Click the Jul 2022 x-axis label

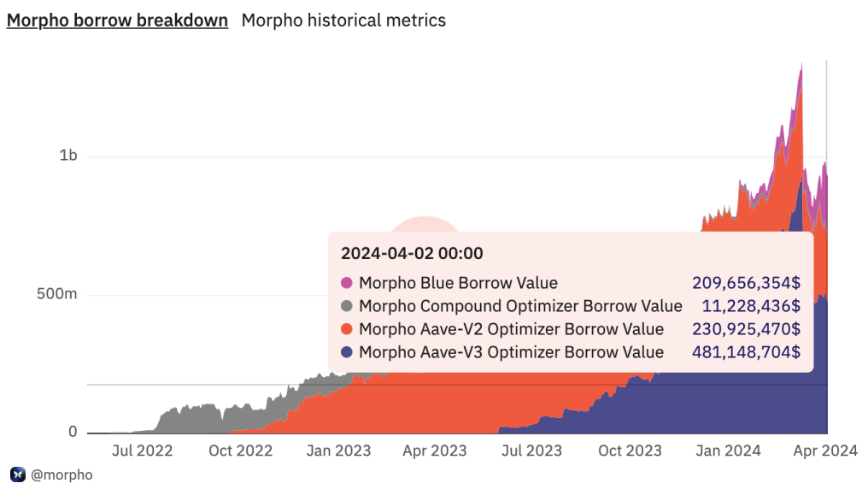(x=142, y=451)
